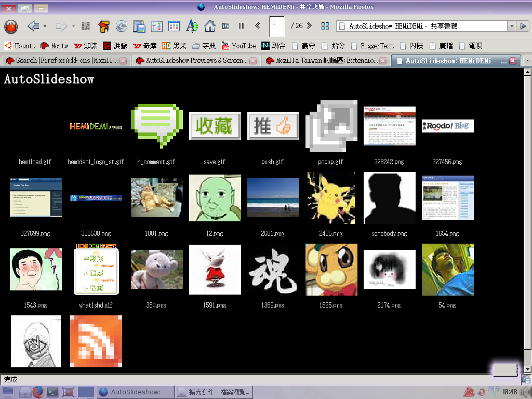Click the Back navigation arrow

pyautogui.click(x=33, y=26)
